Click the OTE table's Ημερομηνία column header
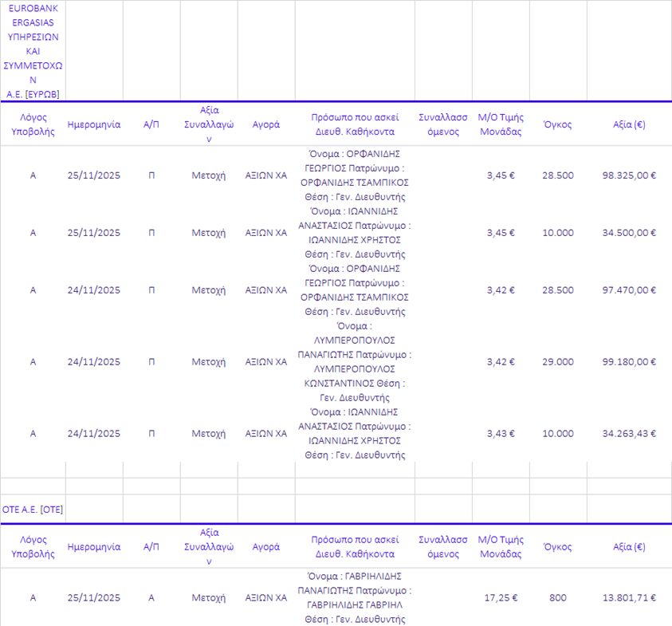This screenshot has height=626, width=672. (x=94, y=547)
